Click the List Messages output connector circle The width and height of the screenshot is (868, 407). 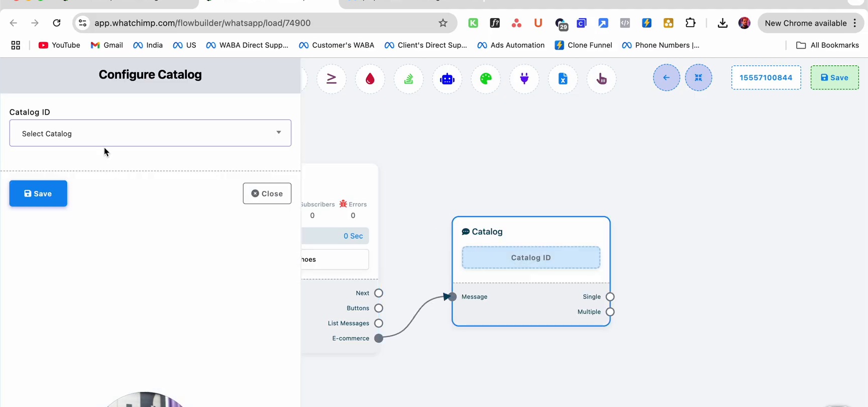point(379,323)
